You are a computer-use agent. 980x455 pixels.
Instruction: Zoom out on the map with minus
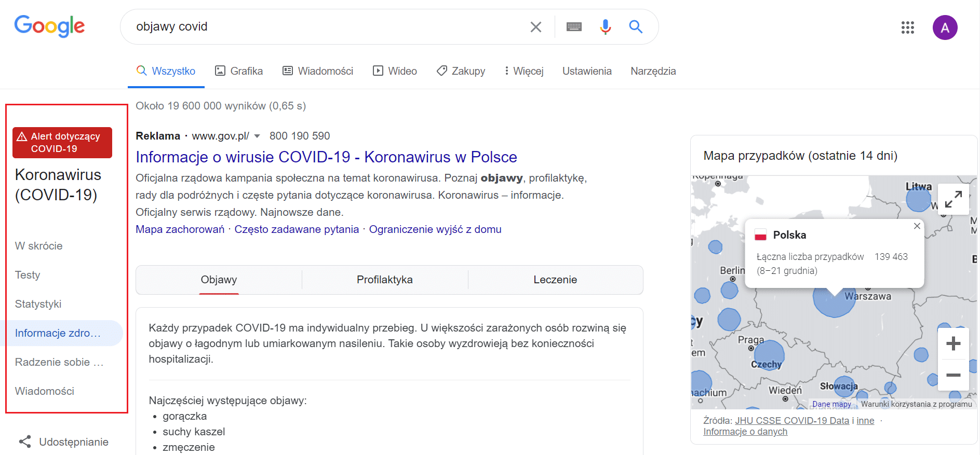954,375
